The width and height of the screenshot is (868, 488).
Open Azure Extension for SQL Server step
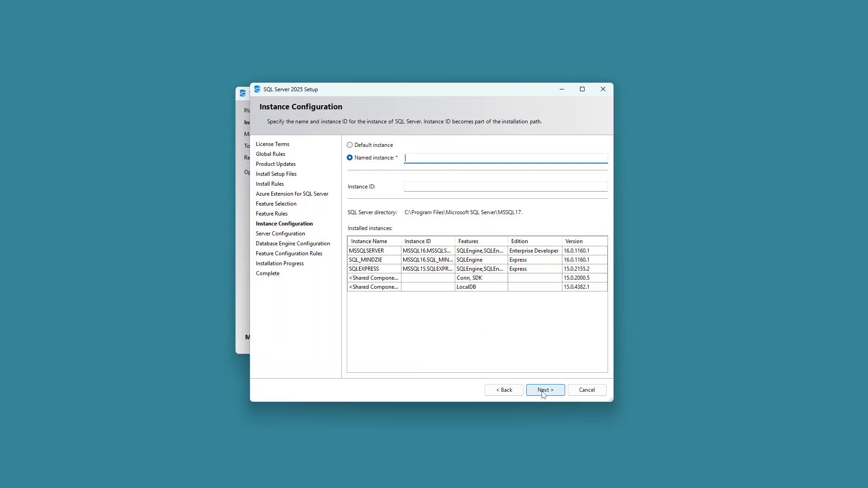tap(292, 194)
